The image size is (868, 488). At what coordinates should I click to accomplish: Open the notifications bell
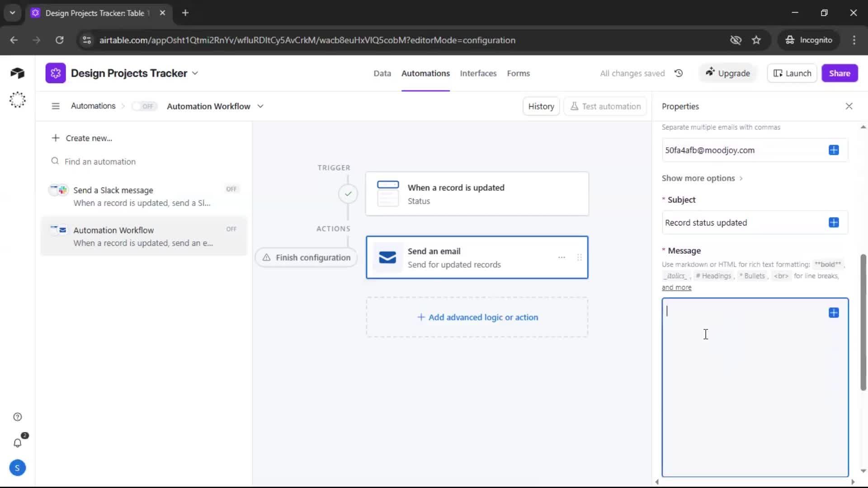coord(17,443)
